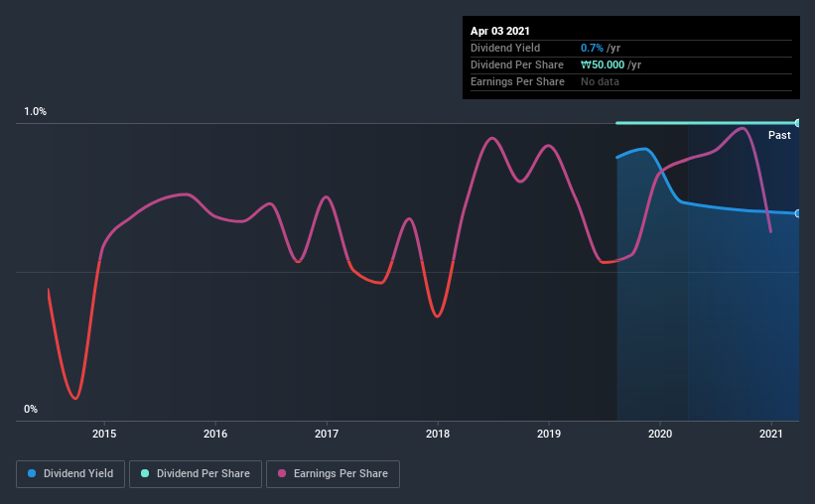Screen dimensions: 815x504
Task: Click the pink Earnings Per Share legend dot
Action: [282, 473]
